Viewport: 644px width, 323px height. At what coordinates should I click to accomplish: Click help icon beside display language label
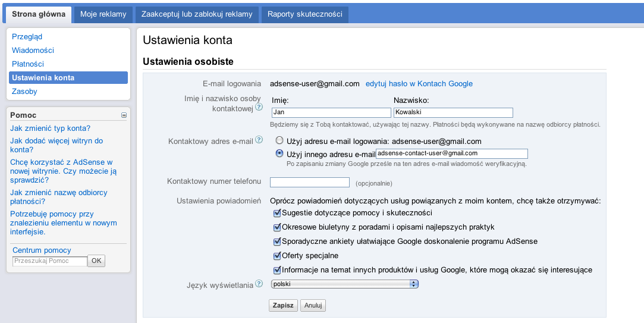point(259,284)
